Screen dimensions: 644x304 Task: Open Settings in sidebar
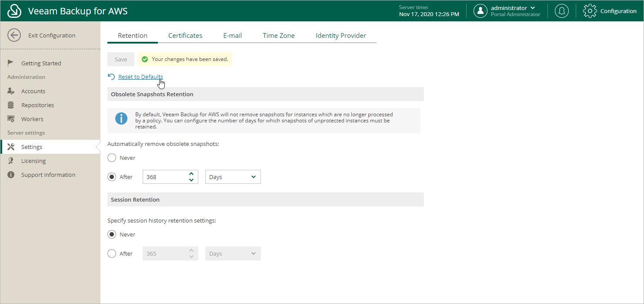pyautogui.click(x=50, y=147)
